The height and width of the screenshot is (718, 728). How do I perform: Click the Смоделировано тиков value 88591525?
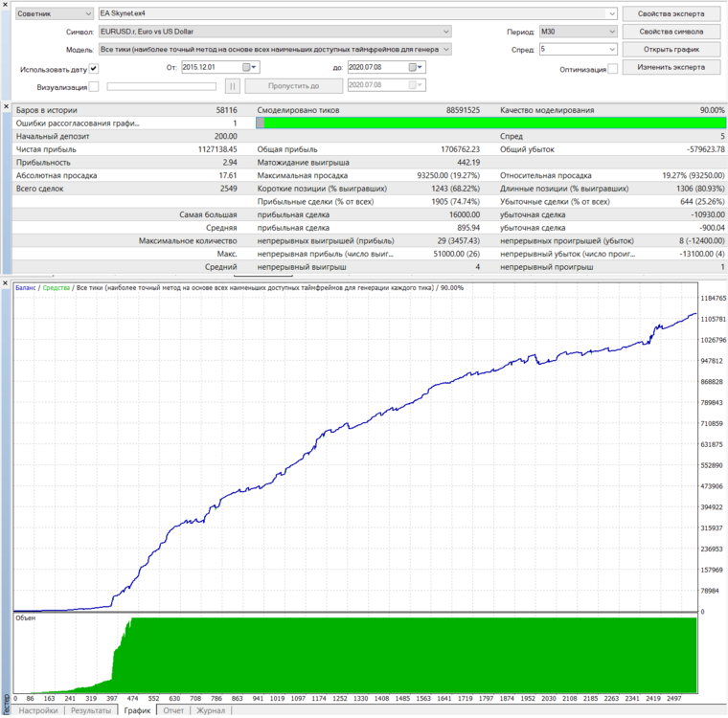point(463,110)
